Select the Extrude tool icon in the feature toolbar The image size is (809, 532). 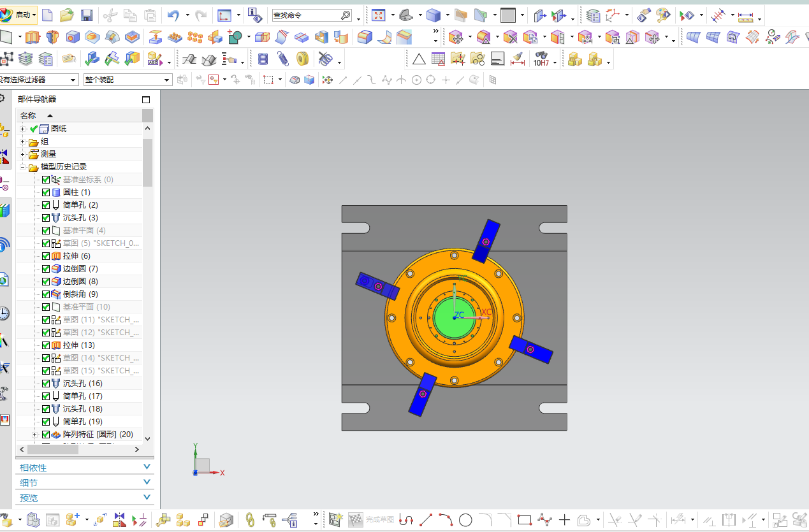coord(32,37)
